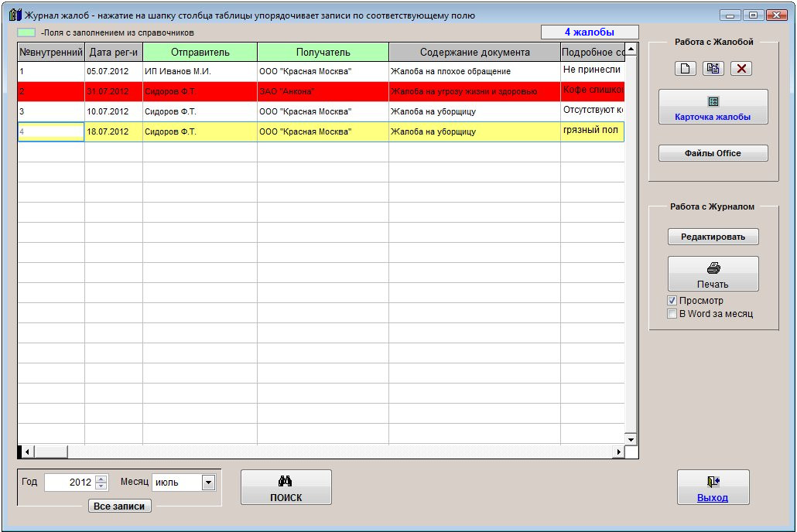The image size is (797, 532).
Task: Select Кофе слишком details cell in red row
Action: (x=593, y=91)
